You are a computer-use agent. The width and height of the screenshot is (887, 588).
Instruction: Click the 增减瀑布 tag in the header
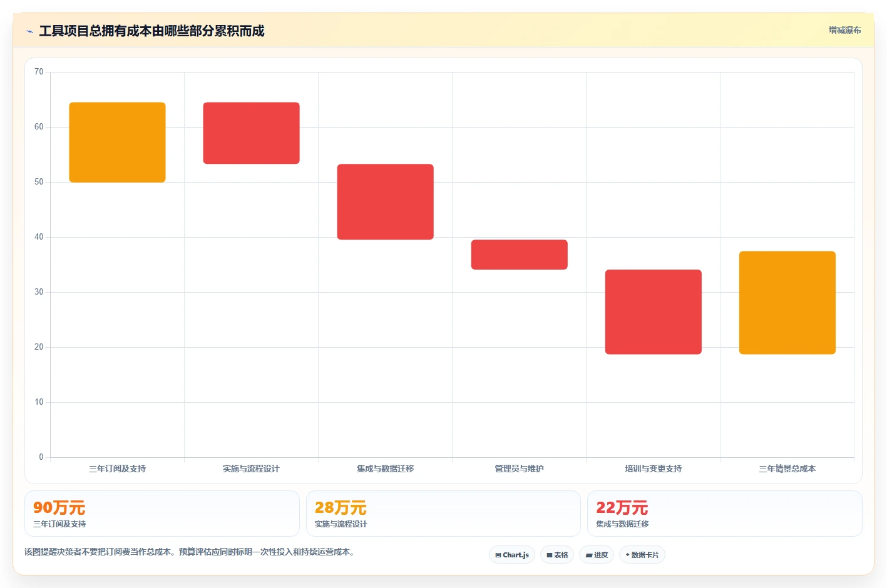(x=844, y=30)
